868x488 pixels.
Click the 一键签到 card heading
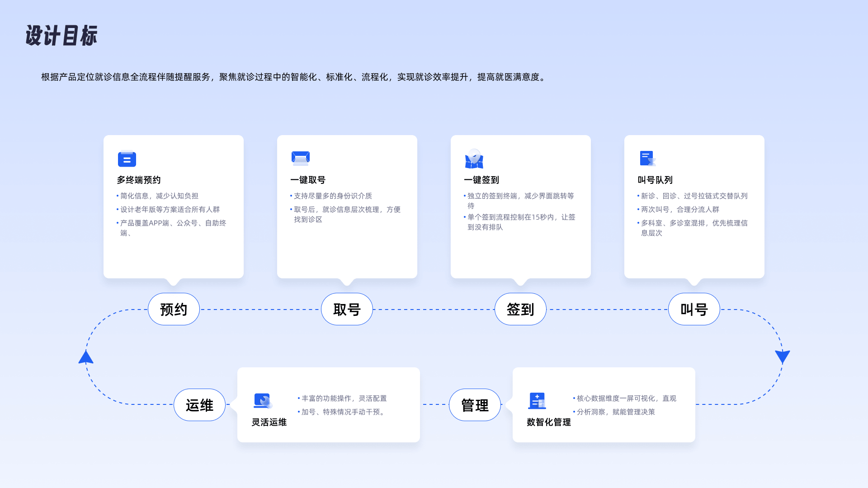point(481,180)
